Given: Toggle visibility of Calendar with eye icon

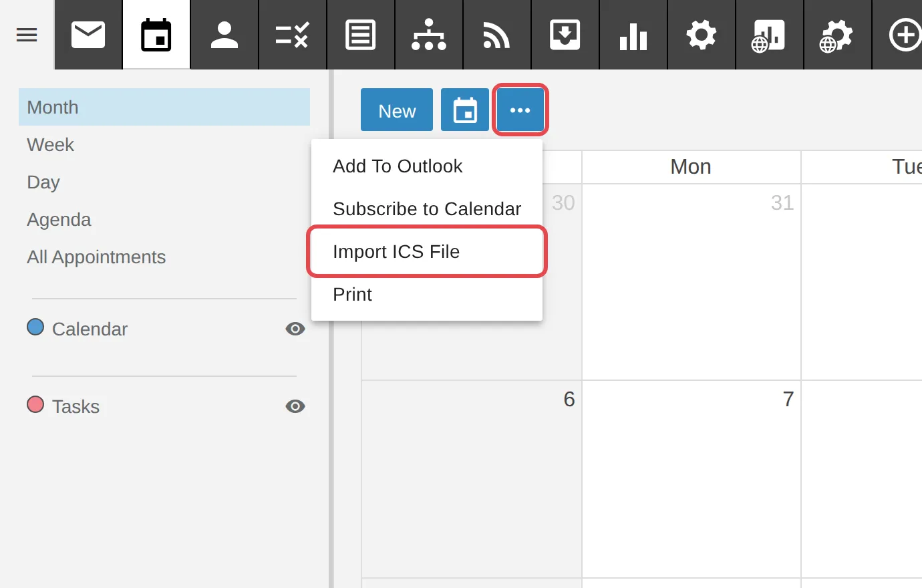Looking at the screenshot, I should click(x=295, y=329).
